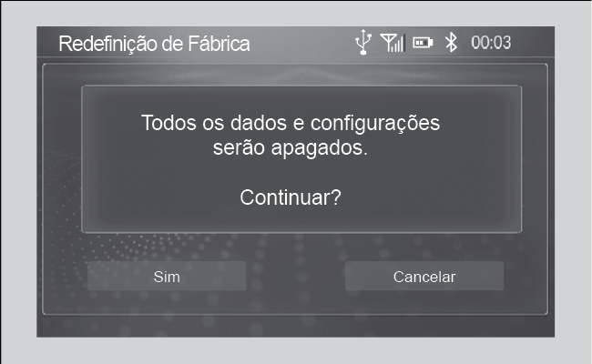Image resolution: width=592 pixels, height=364 pixels.
Task: Tap the 'serão apagados.' message line
Action: tap(291, 147)
